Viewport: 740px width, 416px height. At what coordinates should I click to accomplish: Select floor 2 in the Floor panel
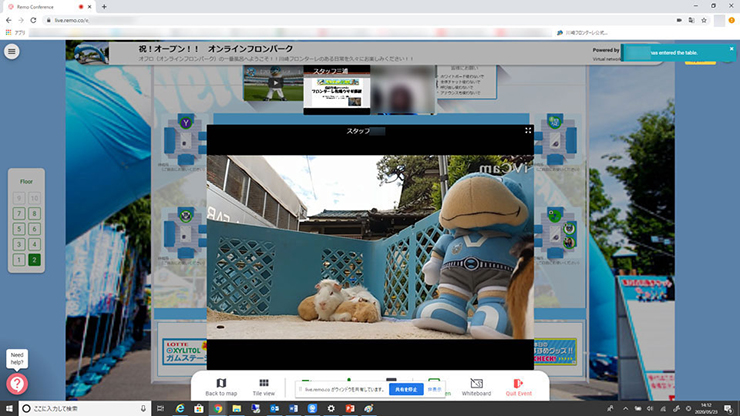tap(34, 260)
